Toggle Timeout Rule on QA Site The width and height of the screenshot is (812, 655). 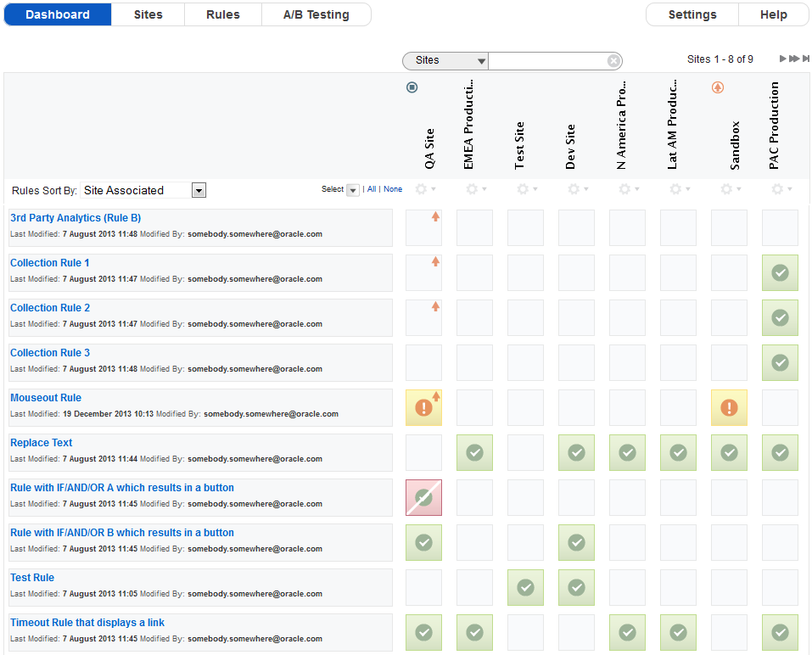click(x=423, y=633)
